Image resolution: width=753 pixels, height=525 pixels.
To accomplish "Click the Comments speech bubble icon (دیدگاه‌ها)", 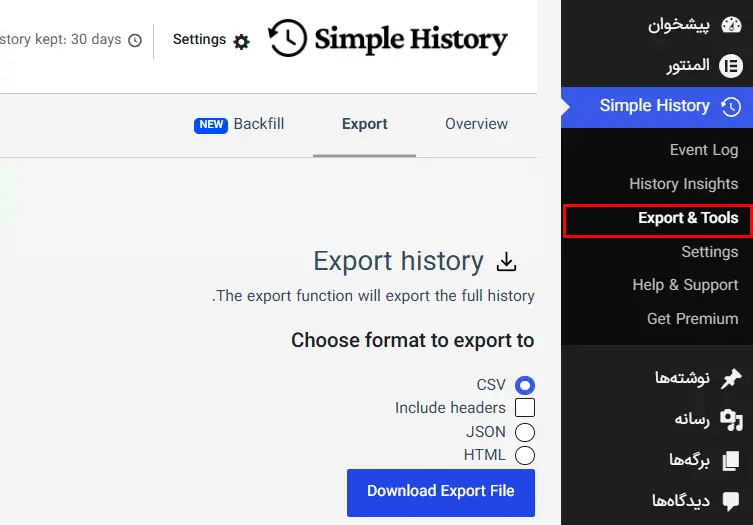I will pos(731,501).
